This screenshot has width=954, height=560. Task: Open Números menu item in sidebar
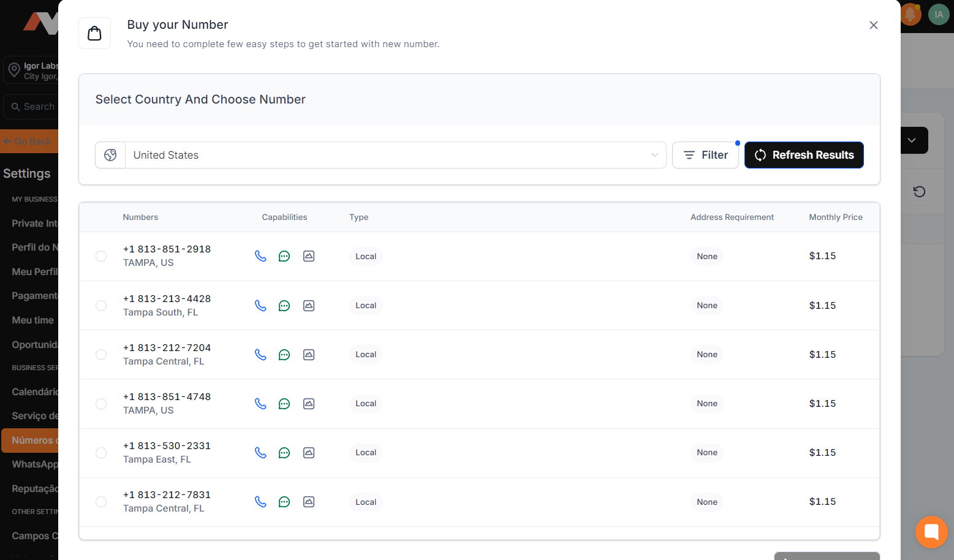[31, 441]
